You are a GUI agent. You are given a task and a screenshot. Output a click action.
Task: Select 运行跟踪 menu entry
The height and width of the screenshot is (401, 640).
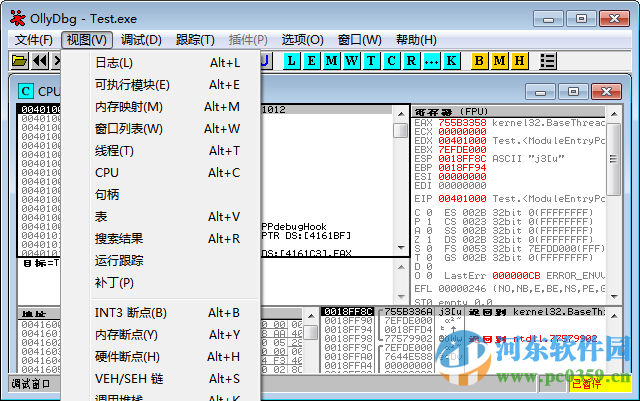point(160,261)
